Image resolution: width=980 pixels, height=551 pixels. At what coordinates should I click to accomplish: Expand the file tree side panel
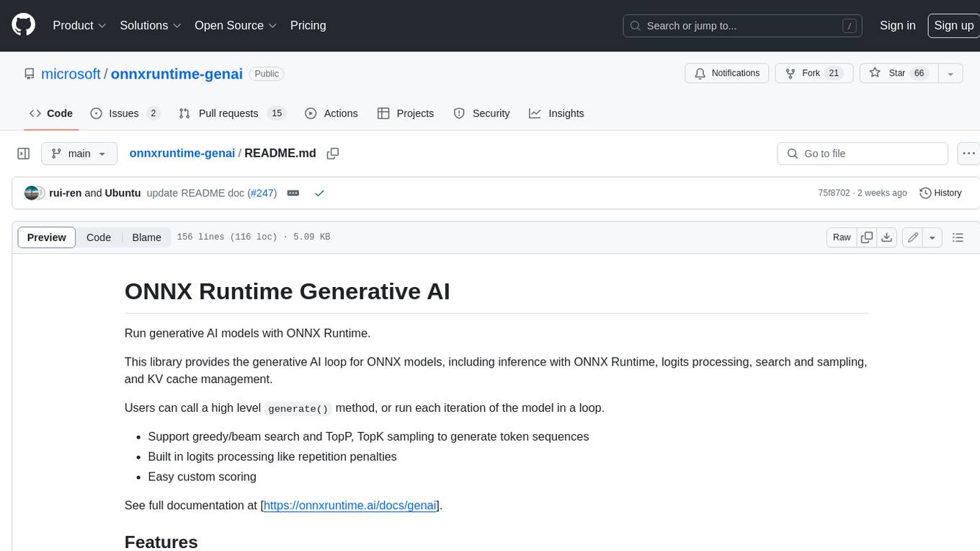tap(24, 154)
